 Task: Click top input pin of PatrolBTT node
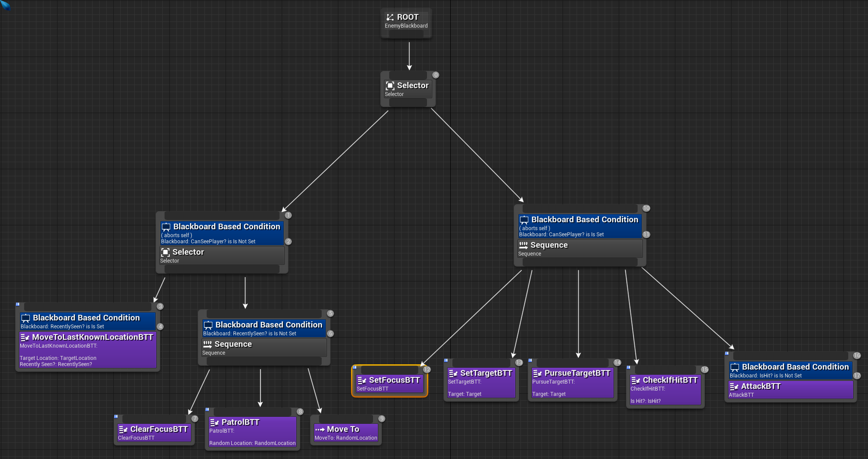pos(253,412)
